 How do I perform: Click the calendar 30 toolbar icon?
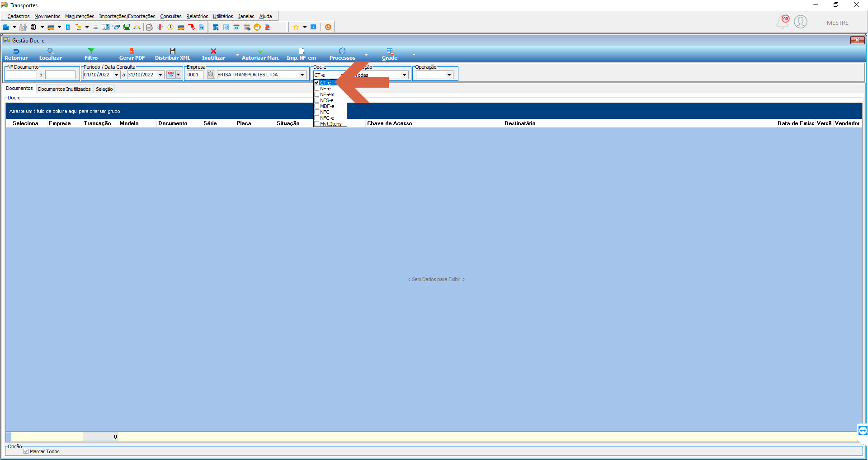point(236,27)
